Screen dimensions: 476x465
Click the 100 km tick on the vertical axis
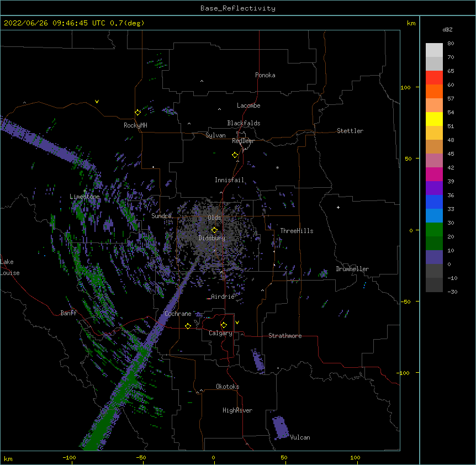pyautogui.click(x=405, y=87)
